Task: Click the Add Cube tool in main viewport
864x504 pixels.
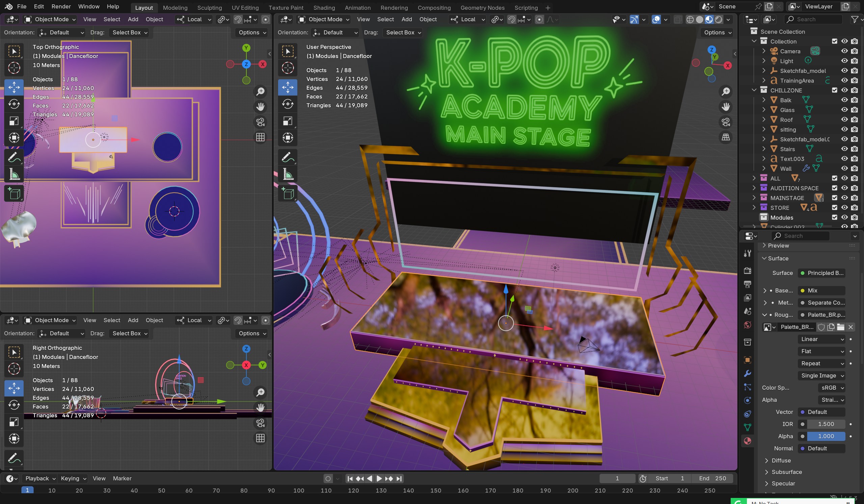Action: [287, 194]
